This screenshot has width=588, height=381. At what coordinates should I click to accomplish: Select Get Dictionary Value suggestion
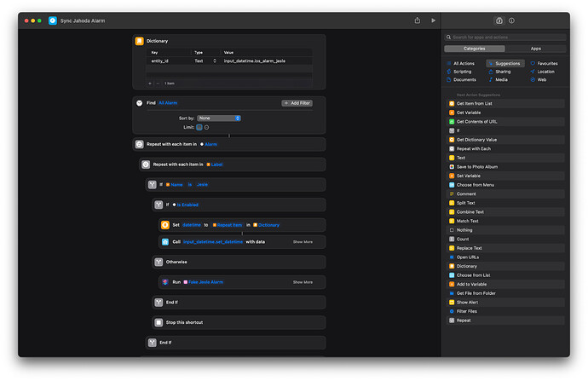click(506, 140)
